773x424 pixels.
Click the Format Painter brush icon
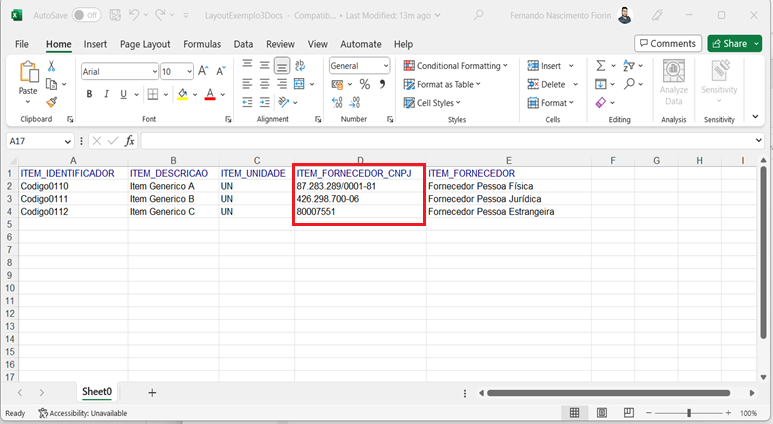(x=52, y=102)
